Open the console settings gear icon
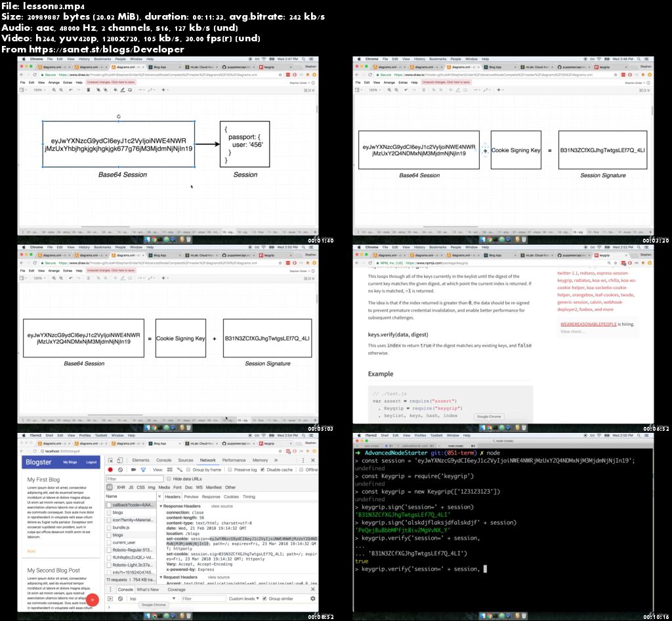Image resolution: width=672 pixels, height=621 pixels. tap(313, 598)
